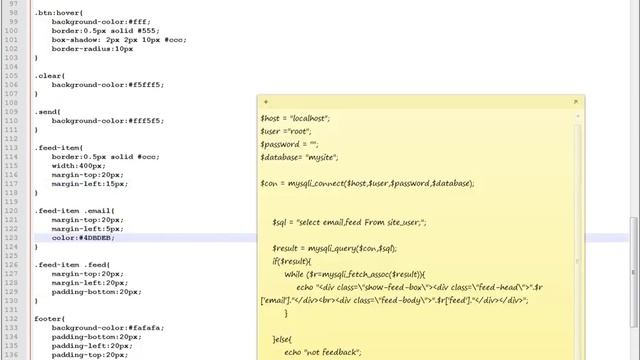Click 'if($result){' line in note
Screen dimensions: 640x360
click(292, 261)
